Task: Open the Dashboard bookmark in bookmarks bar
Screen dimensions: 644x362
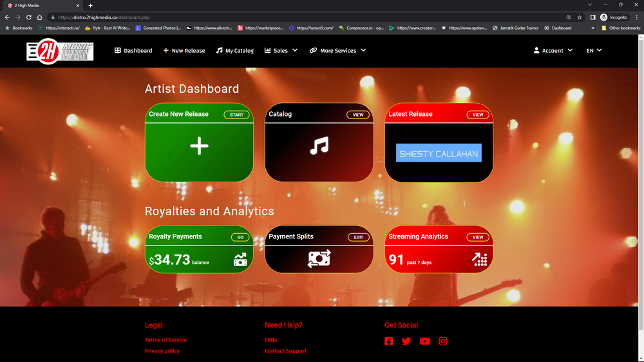Action: coord(558,28)
